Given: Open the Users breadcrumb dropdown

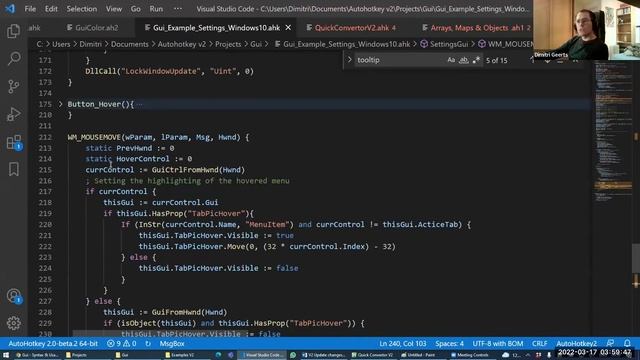Looking at the screenshot, I should (x=61, y=44).
